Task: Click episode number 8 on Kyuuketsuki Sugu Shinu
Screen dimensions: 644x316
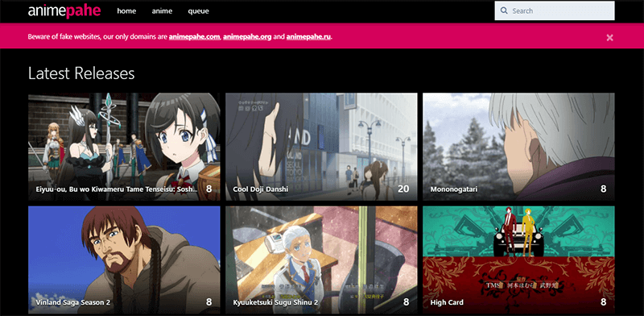Action: [407, 302]
